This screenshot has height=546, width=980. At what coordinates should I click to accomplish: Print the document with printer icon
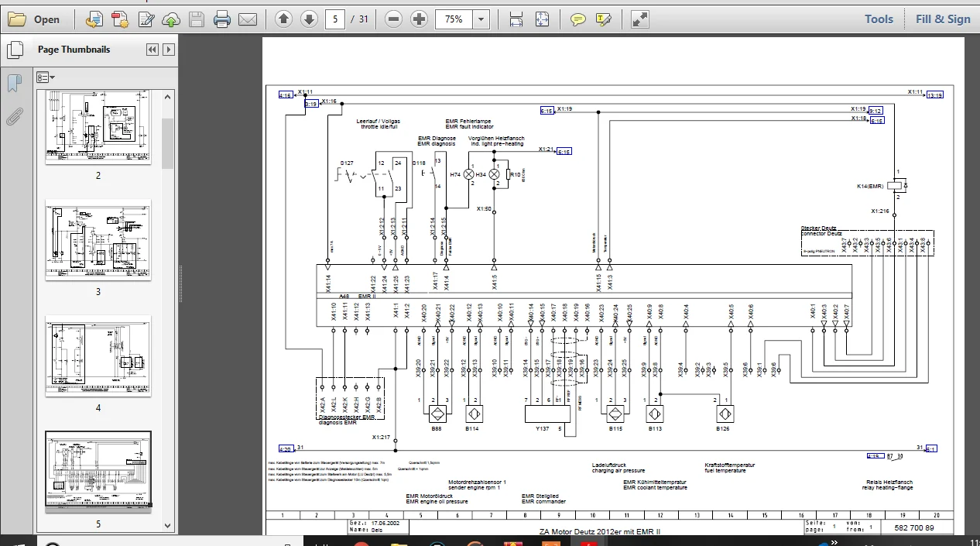(x=222, y=19)
